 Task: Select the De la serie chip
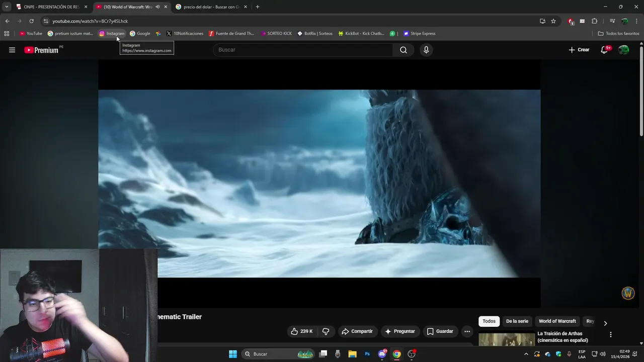(517, 321)
